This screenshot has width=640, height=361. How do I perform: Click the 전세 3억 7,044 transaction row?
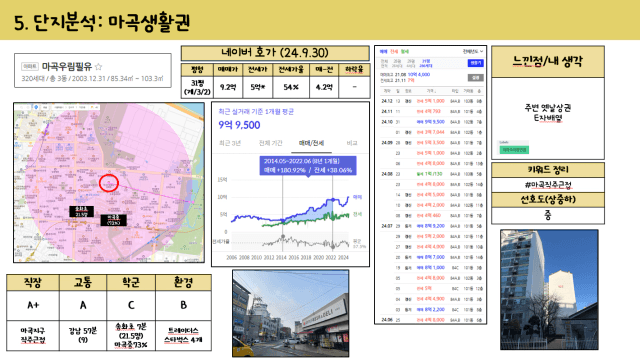pos(431,132)
